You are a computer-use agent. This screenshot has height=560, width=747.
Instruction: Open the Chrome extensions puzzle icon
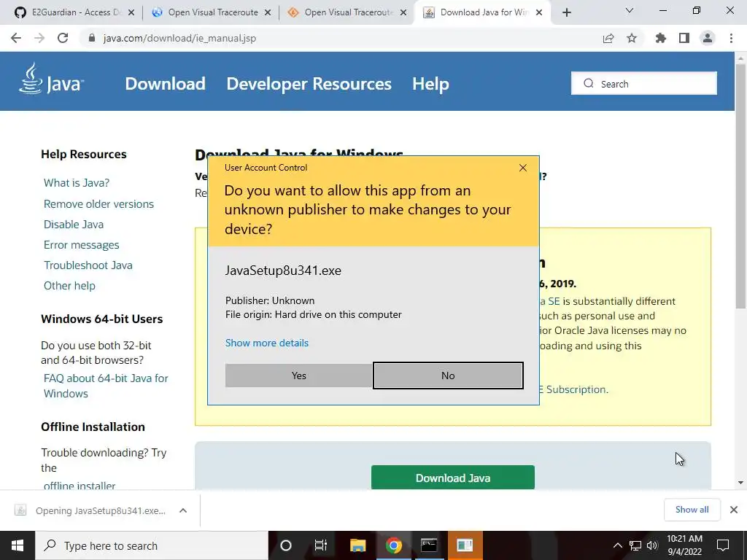coord(661,38)
